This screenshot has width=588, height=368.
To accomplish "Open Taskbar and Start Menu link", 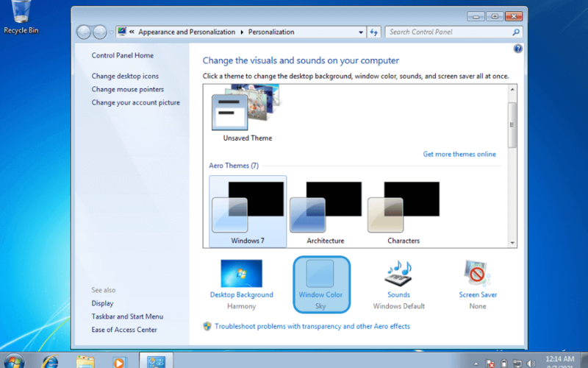I will 127,316.
